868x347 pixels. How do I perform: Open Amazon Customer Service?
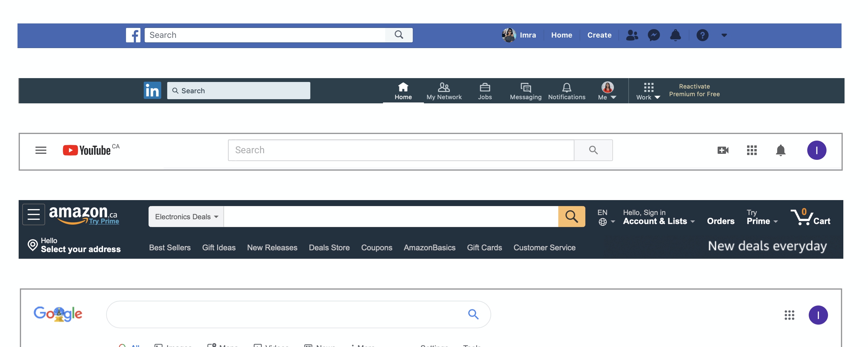pos(544,247)
